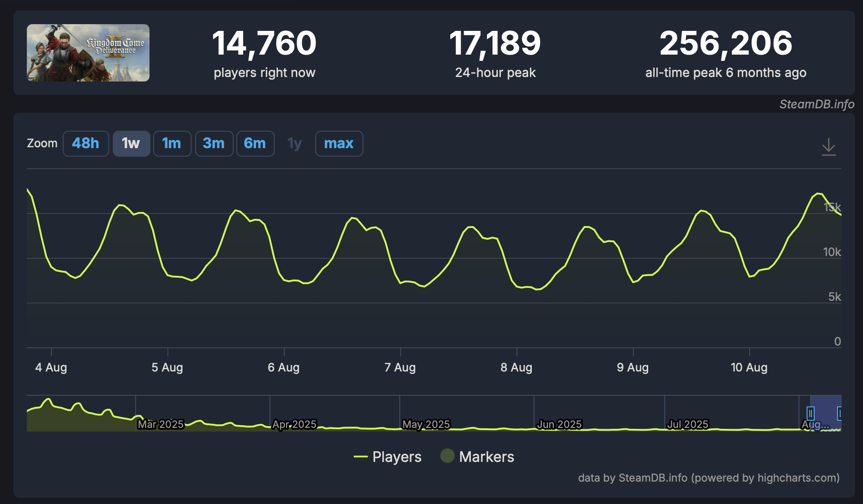Open the Kingdom Come Deliverance II game thumbnail

[88, 53]
